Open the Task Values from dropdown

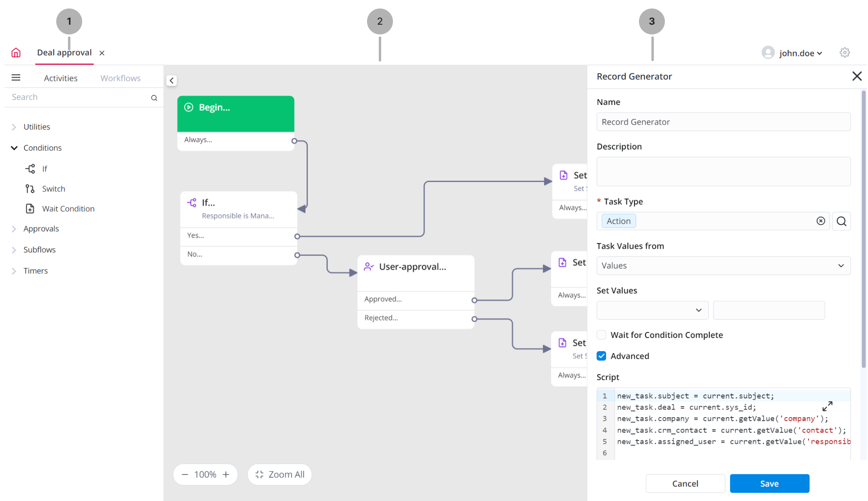[724, 266]
